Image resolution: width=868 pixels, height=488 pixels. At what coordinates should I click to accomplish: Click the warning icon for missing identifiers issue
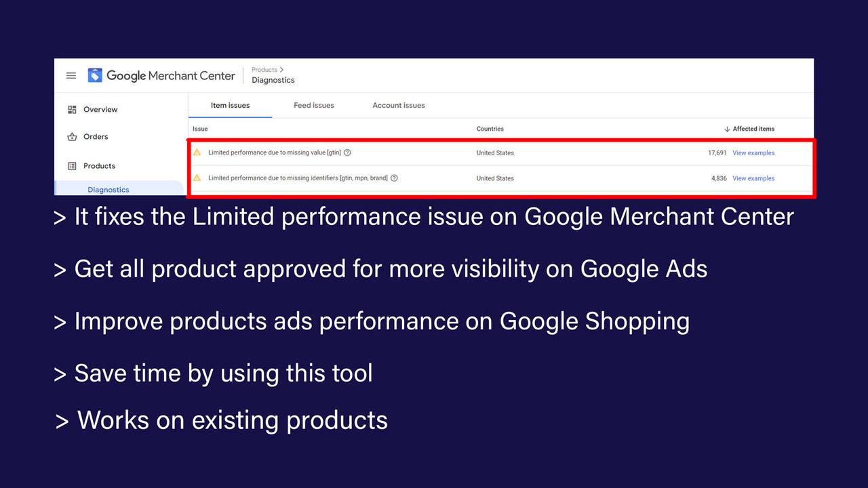click(x=197, y=178)
